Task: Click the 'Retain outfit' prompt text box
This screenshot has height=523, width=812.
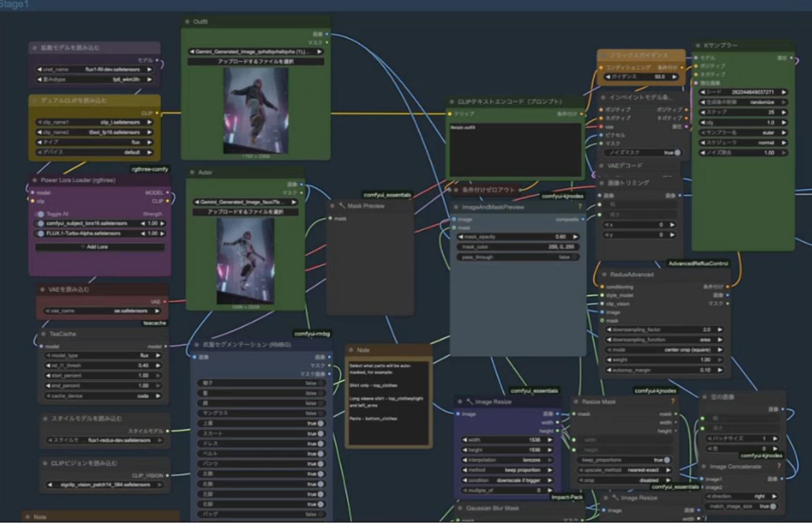Action: (515, 149)
